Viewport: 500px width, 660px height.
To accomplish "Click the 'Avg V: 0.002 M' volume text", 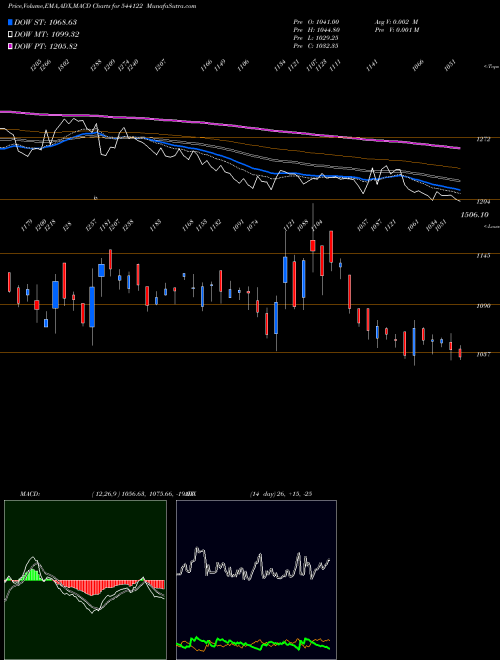I will click(396, 22).
